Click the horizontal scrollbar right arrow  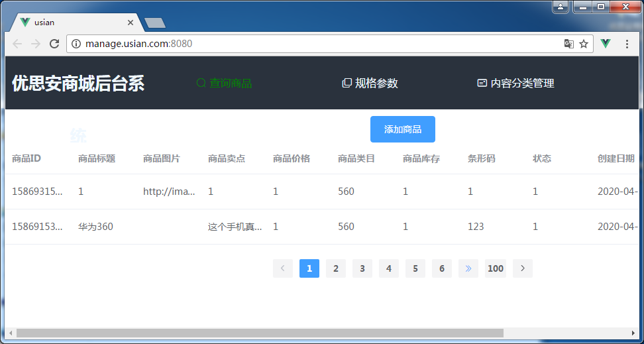click(633, 333)
